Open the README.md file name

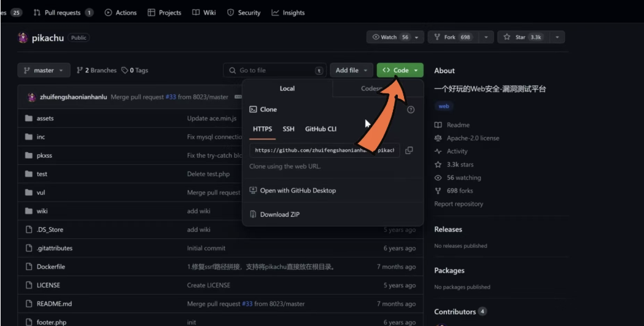[54, 304]
